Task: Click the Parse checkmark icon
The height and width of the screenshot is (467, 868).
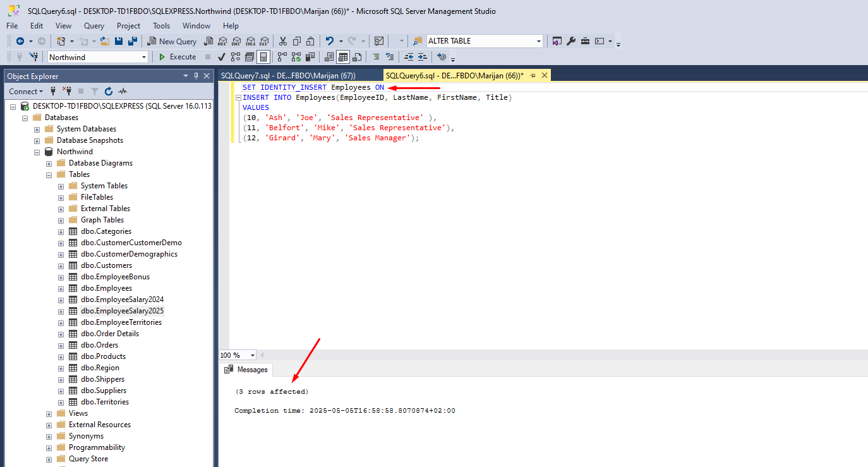Action: tap(222, 57)
